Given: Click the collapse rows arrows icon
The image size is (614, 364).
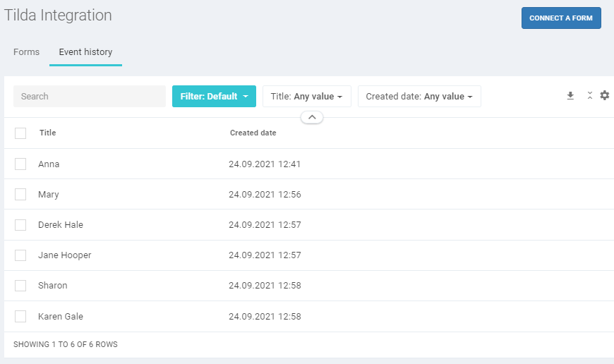Looking at the screenshot, I should click(590, 95).
